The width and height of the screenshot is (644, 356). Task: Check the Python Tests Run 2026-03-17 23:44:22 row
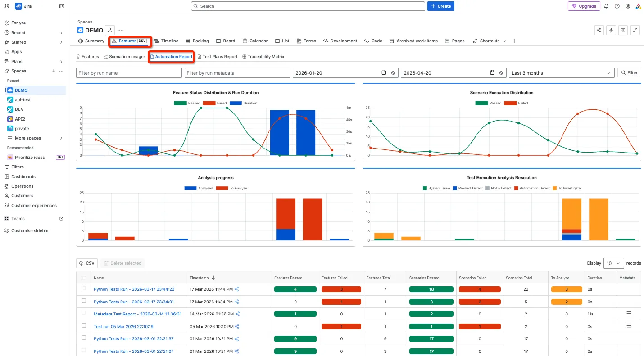pos(84,288)
